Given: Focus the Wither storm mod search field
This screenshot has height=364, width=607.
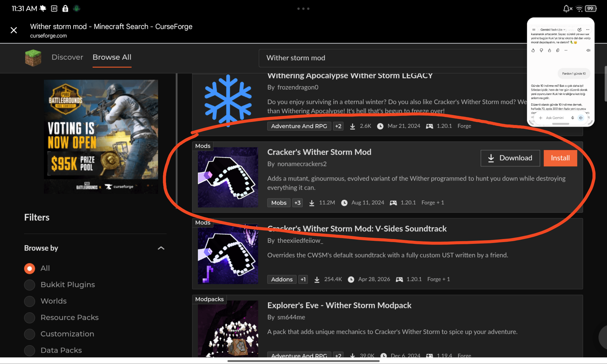Looking at the screenshot, I should tap(393, 58).
